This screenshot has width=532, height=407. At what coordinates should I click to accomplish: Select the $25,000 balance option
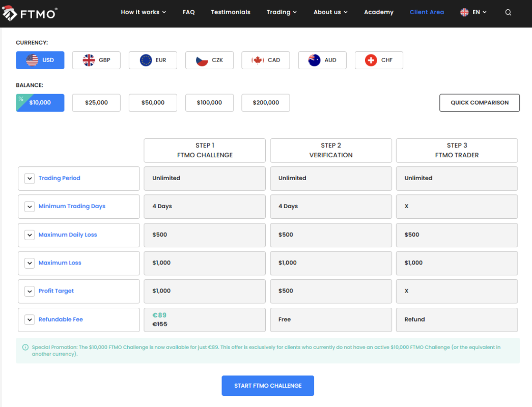point(96,103)
